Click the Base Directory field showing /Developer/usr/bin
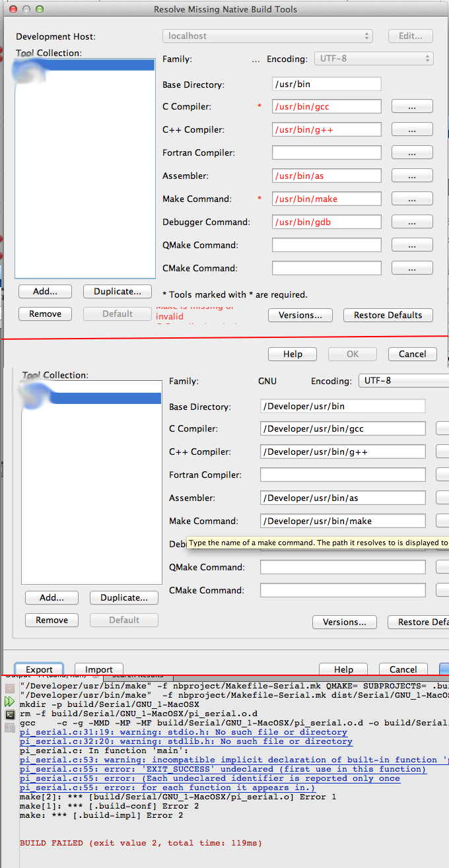Viewport: 449px width, 868px height. (x=343, y=406)
